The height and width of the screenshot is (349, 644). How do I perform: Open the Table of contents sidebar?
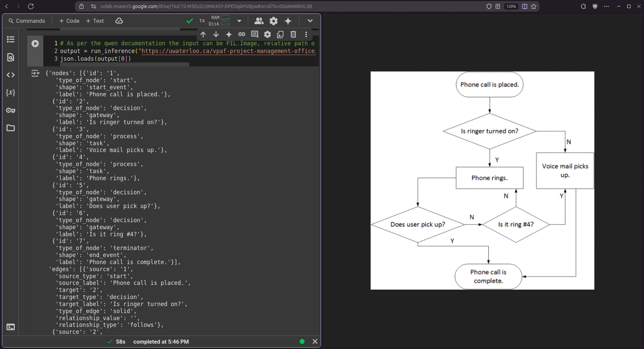pos(11,39)
